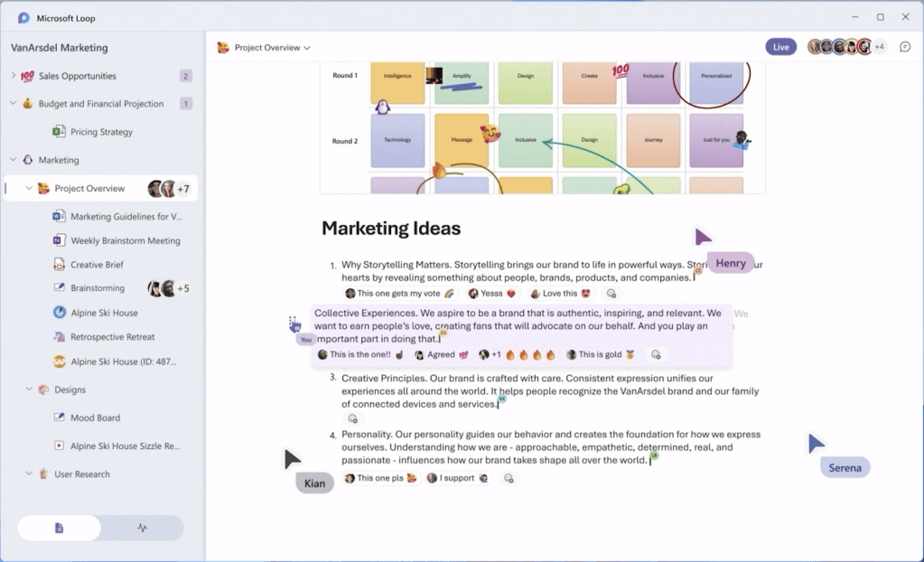Open the Project Overview title dropdown
Screen dimensions: 924x562
click(307, 48)
